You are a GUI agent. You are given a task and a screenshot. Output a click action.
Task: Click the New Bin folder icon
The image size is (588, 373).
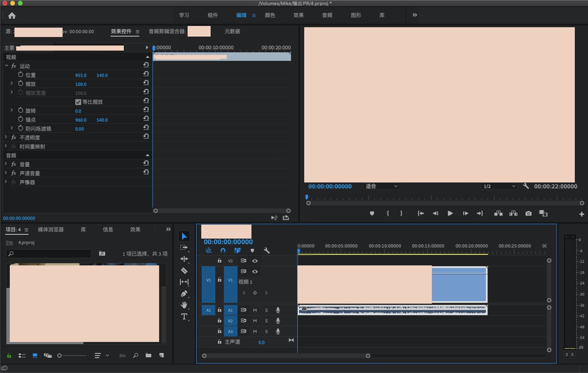point(148,355)
